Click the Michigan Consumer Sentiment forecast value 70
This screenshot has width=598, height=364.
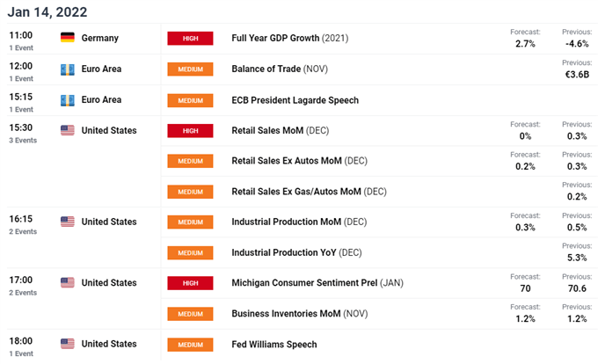525,288
